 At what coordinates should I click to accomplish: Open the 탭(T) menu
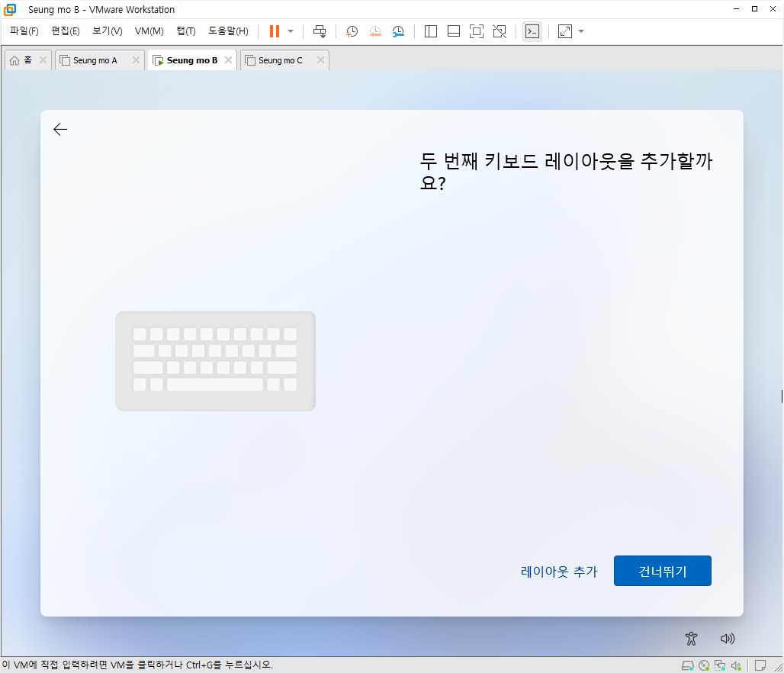[x=186, y=31]
